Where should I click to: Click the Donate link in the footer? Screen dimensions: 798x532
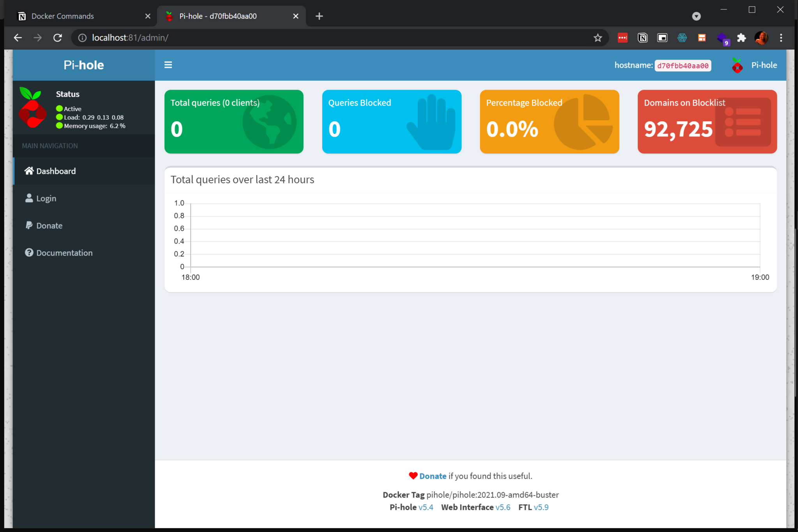(x=433, y=475)
